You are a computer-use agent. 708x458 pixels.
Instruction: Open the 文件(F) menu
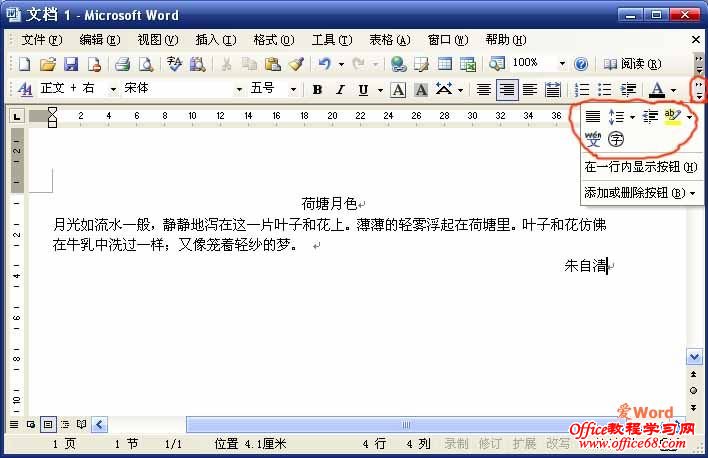coord(42,40)
